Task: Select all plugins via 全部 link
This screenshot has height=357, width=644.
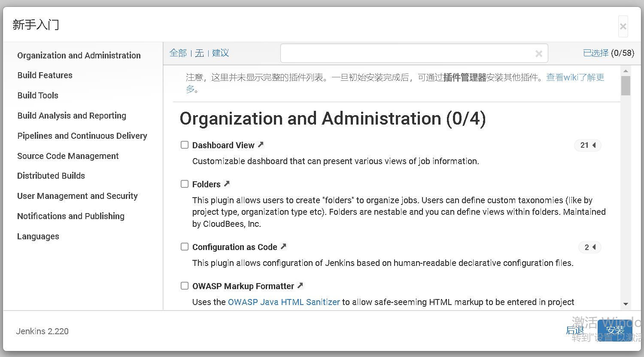Action: [x=178, y=53]
